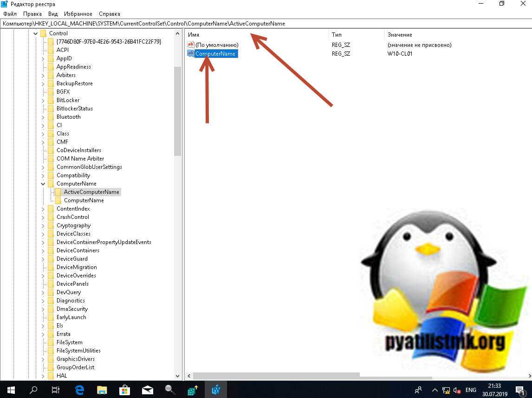Click the volume icon in system tray
Image resolution: width=532 pixels, height=398 pixels.
tap(456, 390)
